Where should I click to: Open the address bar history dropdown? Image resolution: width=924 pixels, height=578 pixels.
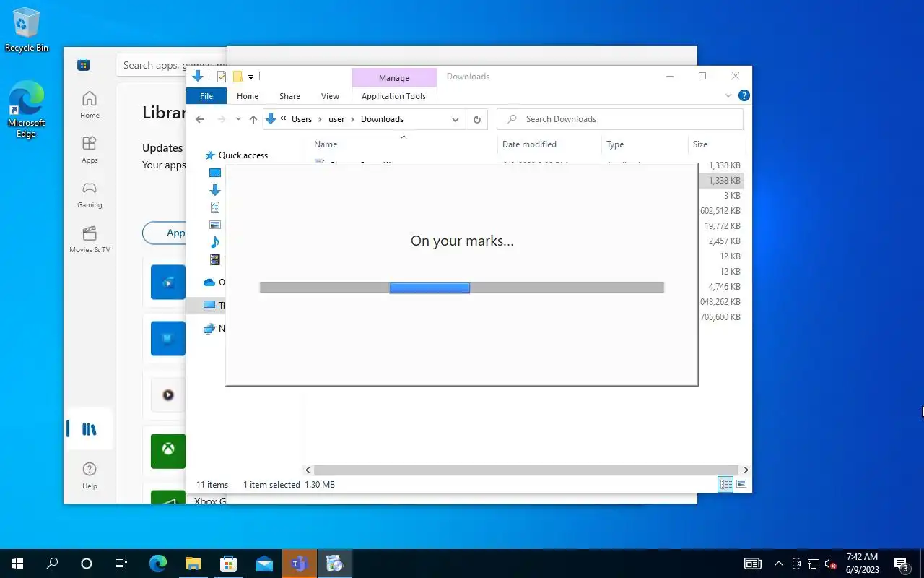456,119
